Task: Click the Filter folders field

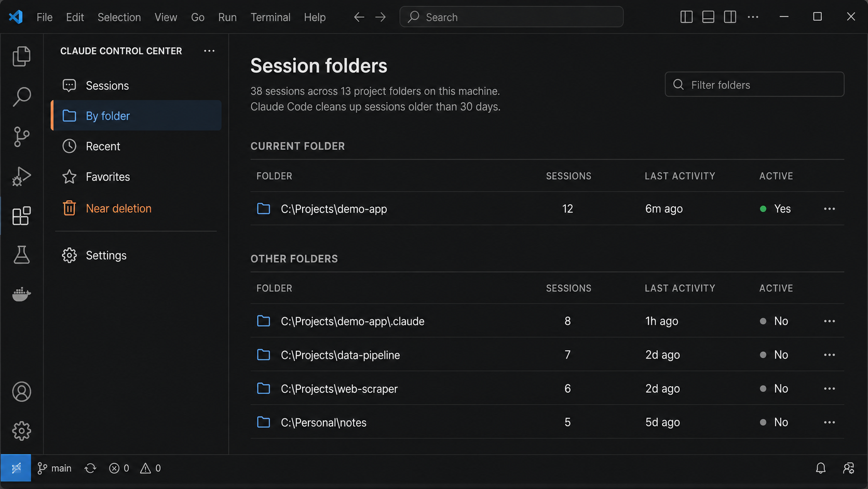Action: coord(754,84)
